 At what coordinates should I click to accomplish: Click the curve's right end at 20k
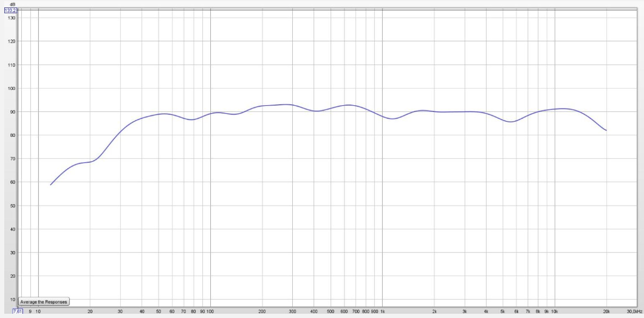coord(606,131)
